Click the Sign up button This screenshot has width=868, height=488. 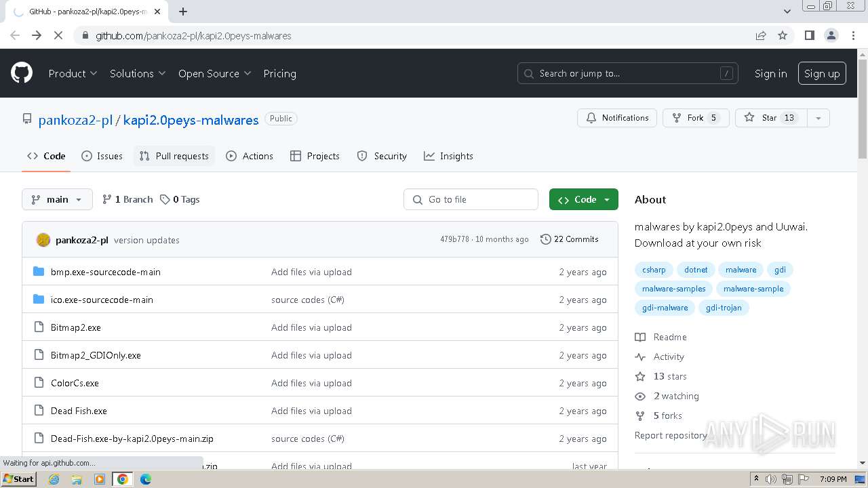click(822, 73)
